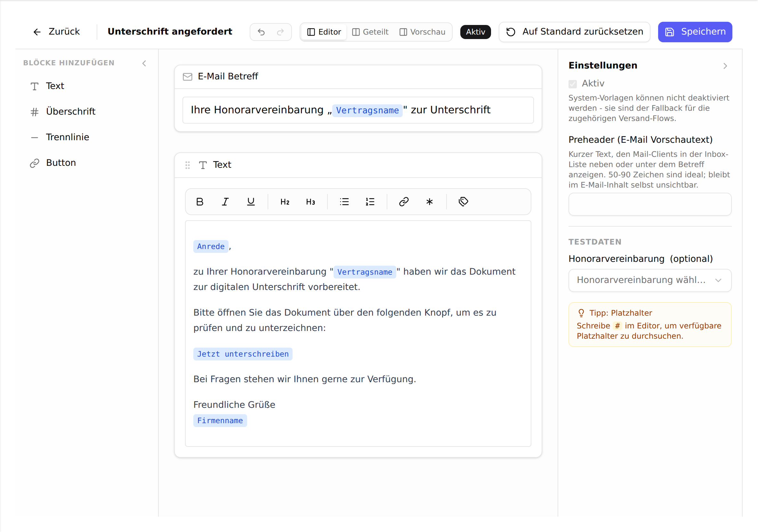Image resolution: width=758 pixels, height=532 pixels.
Task: Redo the last change
Action: [x=280, y=32]
